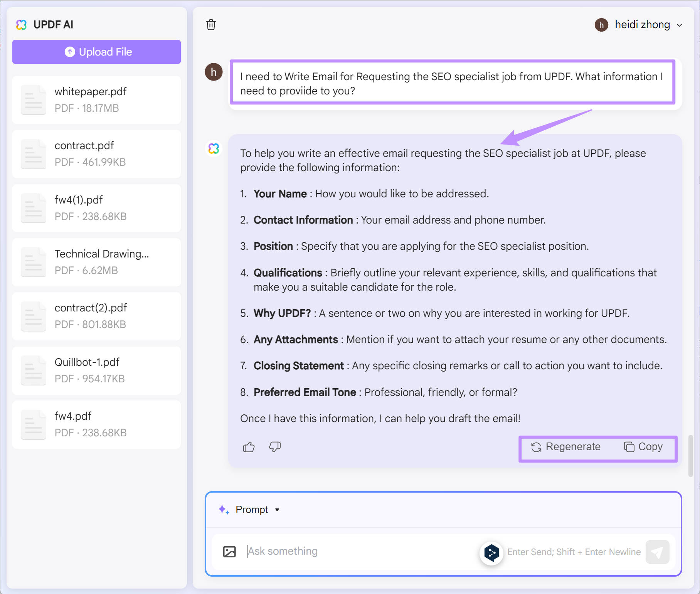
Task: Click the trash icon to clear the conversation
Action: pyautogui.click(x=211, y=24)
